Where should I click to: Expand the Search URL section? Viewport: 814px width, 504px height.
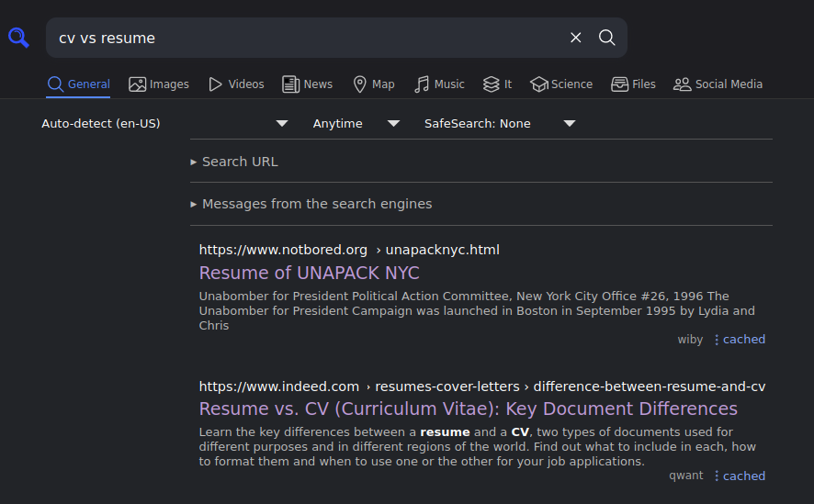tap(234, 162)
